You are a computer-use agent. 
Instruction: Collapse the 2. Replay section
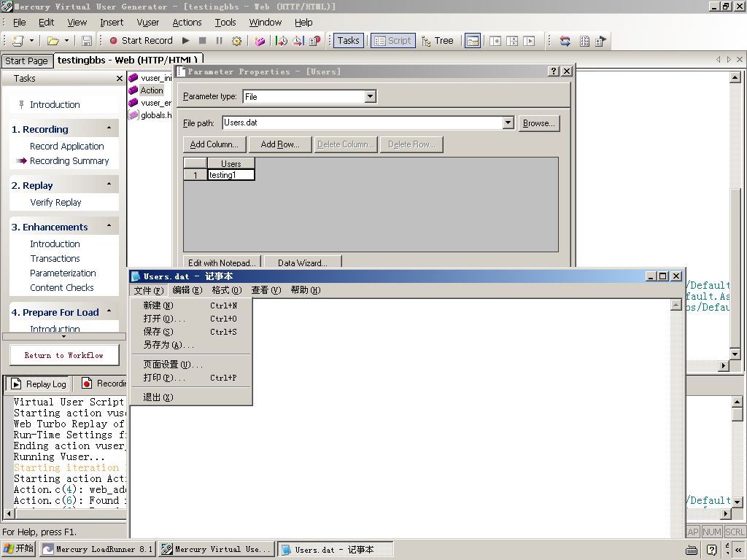click(109, 184)
